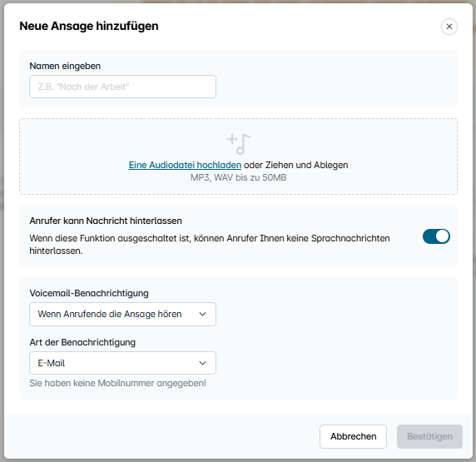The image size is (476, 462).
Task: Click the keine Mobilnummer angegeben hint
Action: [x=118, y=383]
